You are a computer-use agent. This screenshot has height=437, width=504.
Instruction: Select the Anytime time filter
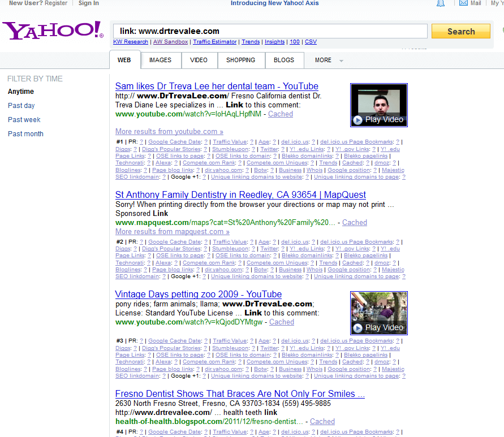point(21,92)
